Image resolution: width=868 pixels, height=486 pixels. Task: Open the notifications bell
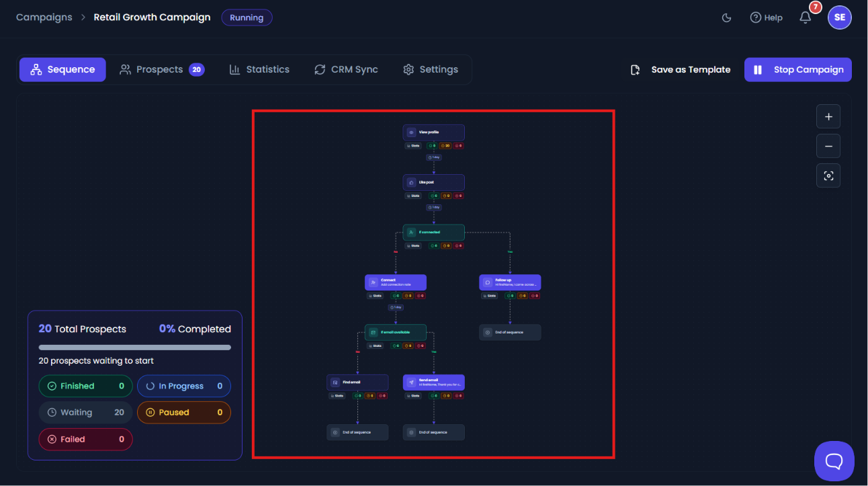pos(805,17)
